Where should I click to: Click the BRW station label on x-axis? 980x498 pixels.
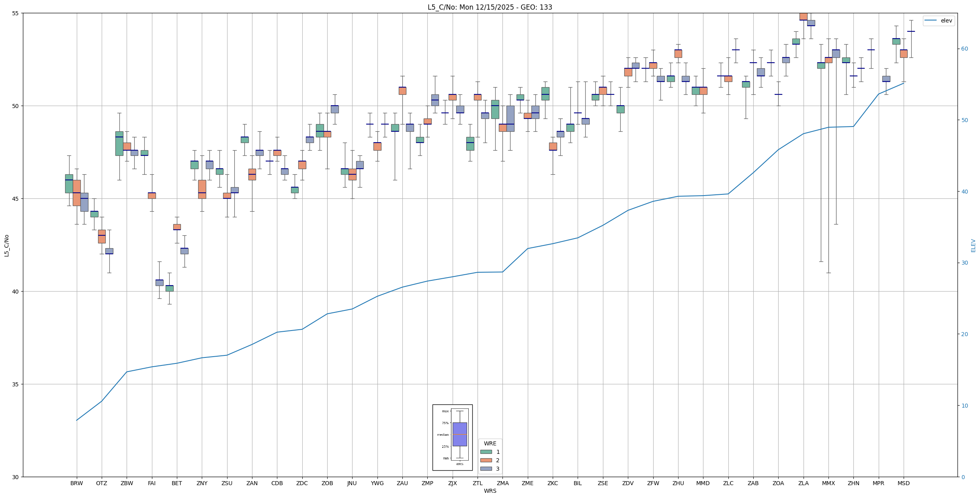[76, 483]
